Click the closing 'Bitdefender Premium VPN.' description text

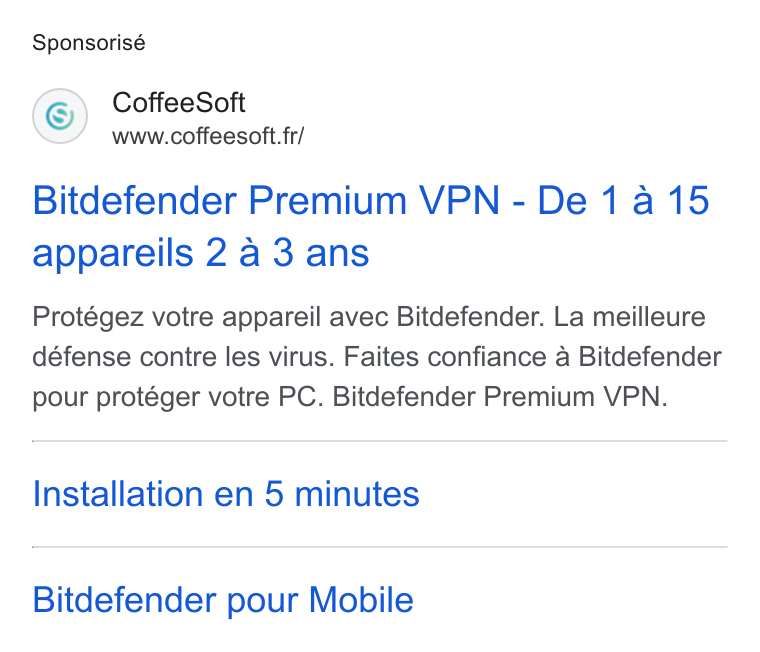(x=500, y=397)
